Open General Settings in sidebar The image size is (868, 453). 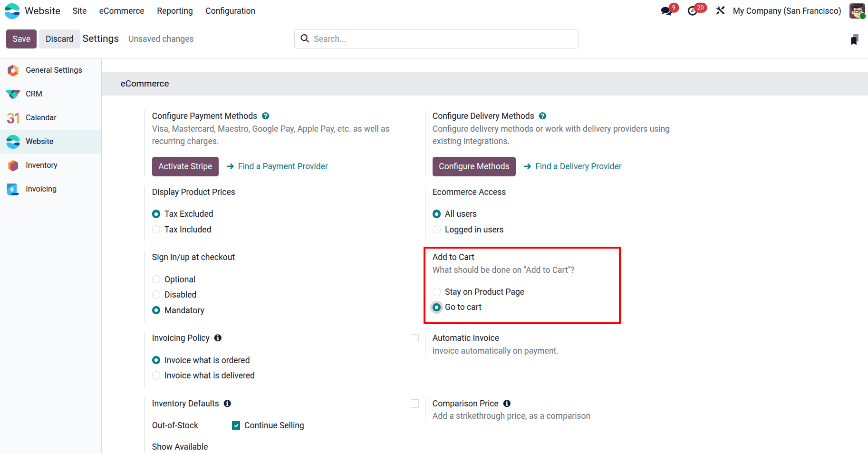pos(50,70)
